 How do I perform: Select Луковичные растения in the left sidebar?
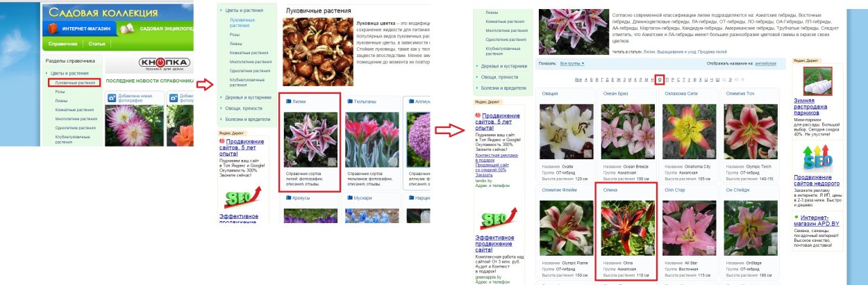pyautogui.click(x=75, y=83)
